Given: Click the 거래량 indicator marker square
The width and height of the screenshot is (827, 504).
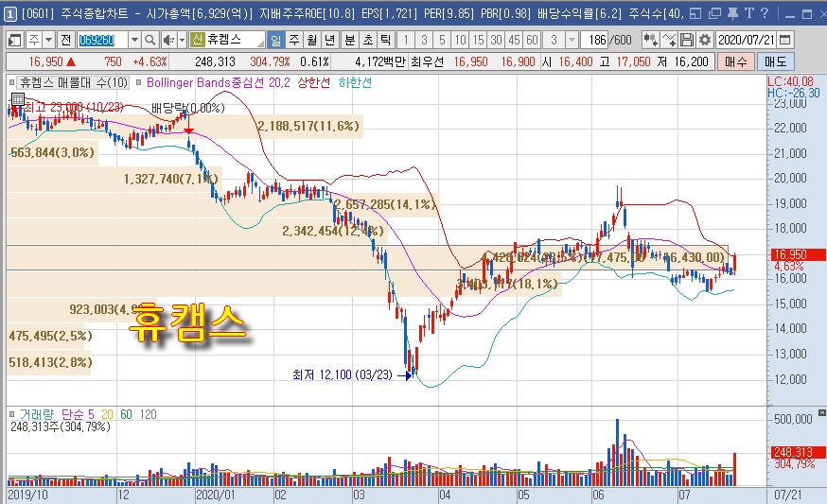Looking at the screenshot, I should tap(12, 414).
